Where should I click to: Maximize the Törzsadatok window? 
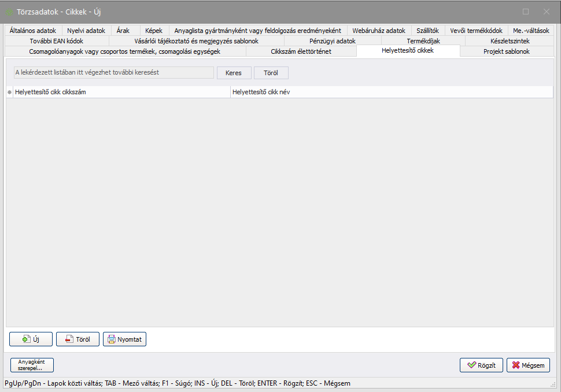[526, 12]
